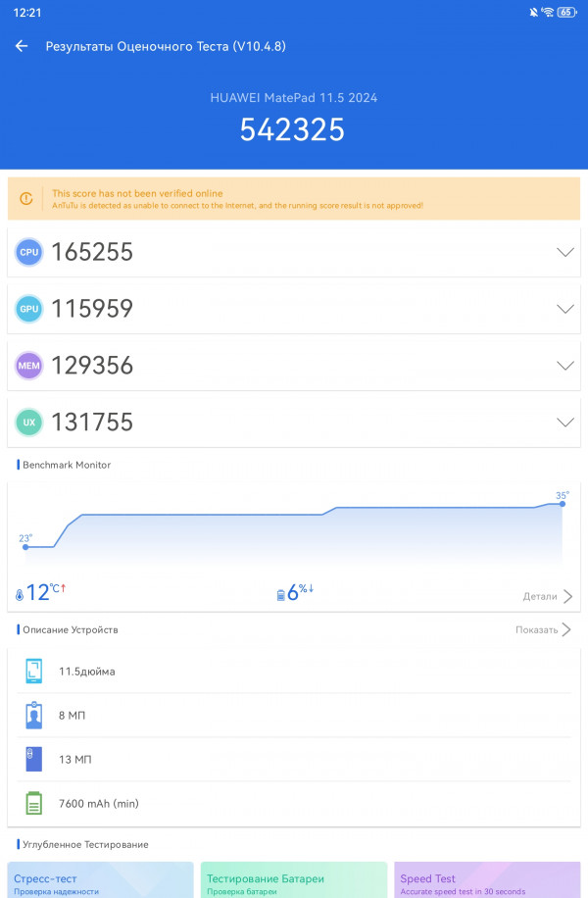Open Показать for device description
Image resolution: width=588 pixels, height=898 pixels.
[x=543, y=629]
